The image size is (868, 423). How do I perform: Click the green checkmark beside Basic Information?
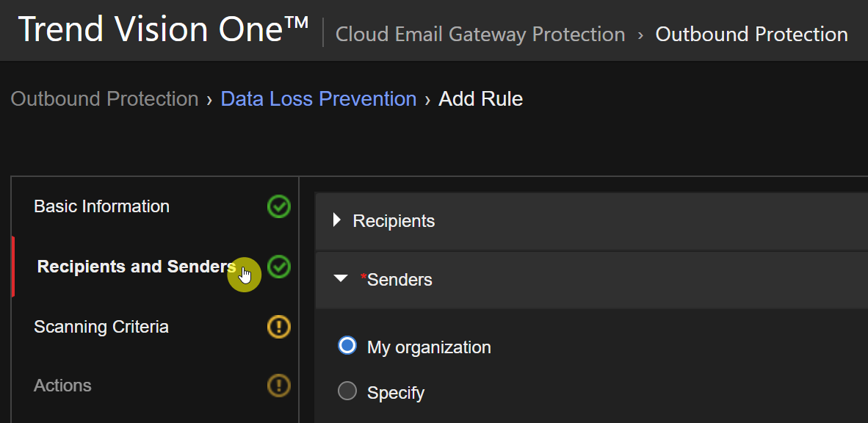pos(279,207)
